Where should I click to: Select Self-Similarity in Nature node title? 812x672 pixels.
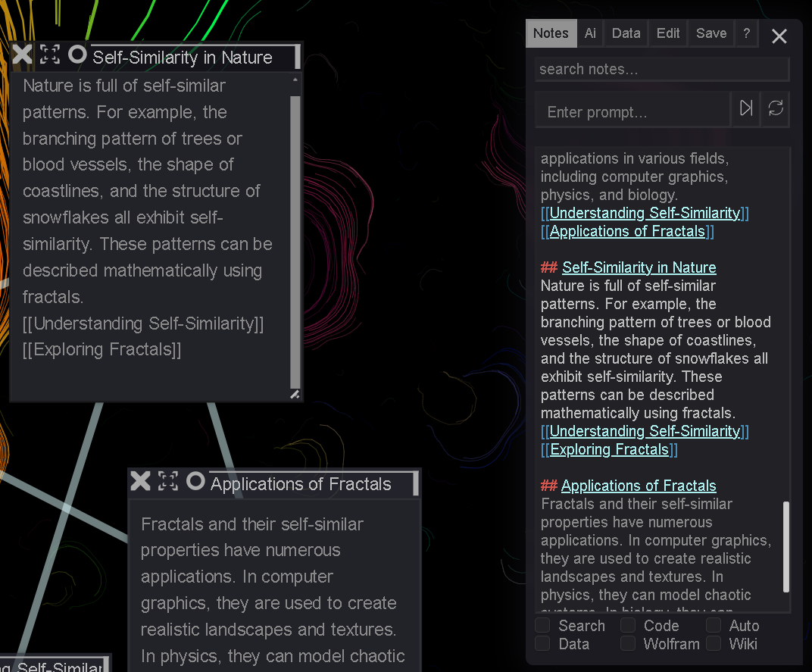[183, 57]
